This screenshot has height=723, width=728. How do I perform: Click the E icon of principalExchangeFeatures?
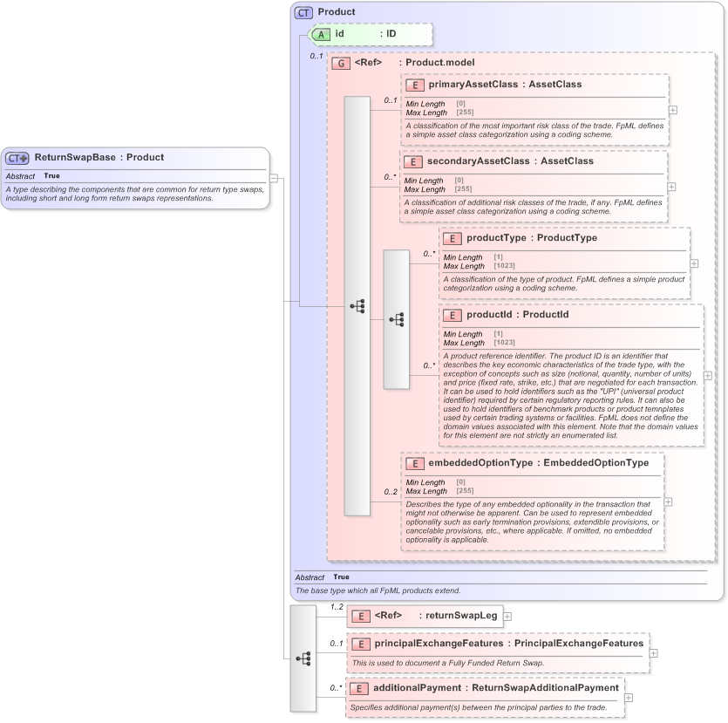click(361, 644)
